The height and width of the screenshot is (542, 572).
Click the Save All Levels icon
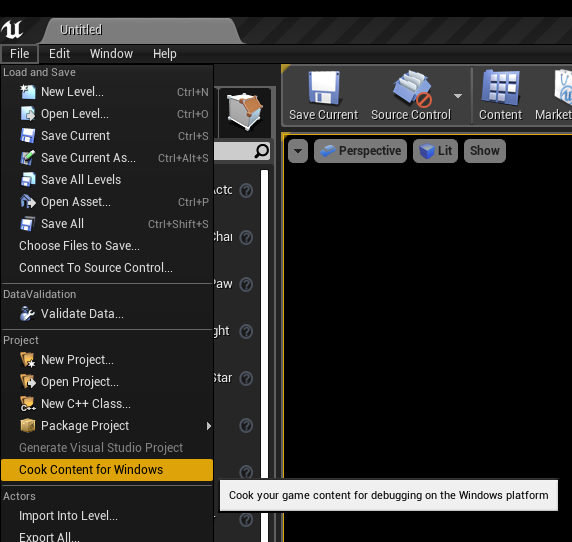pos(28,179)
